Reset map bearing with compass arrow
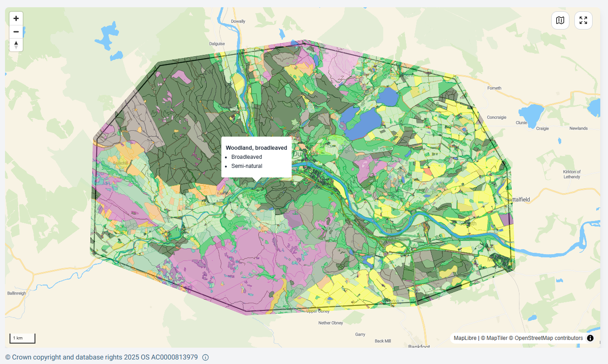608x364 pixels. click(x=16, y=45)
